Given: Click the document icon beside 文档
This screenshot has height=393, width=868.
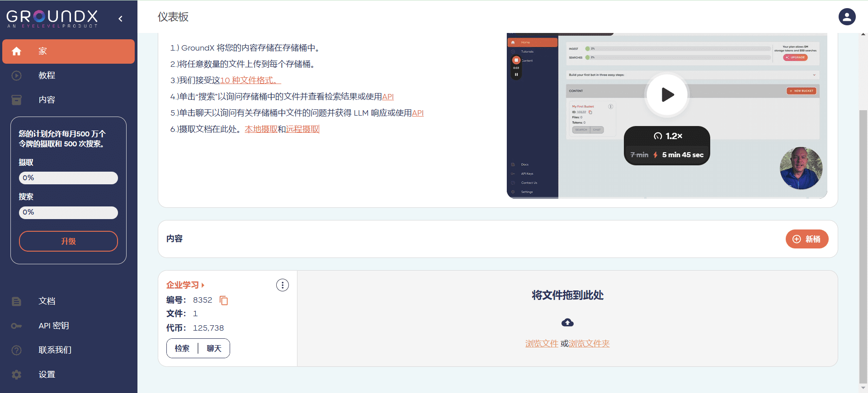Looking at the screenshot, I should pyautogui.click(x=17, y=301).
